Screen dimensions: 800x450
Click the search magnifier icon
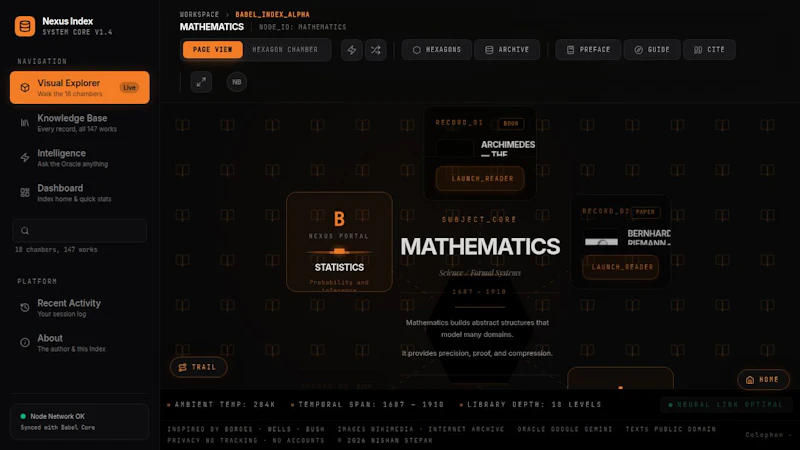[x=25, y=231]
